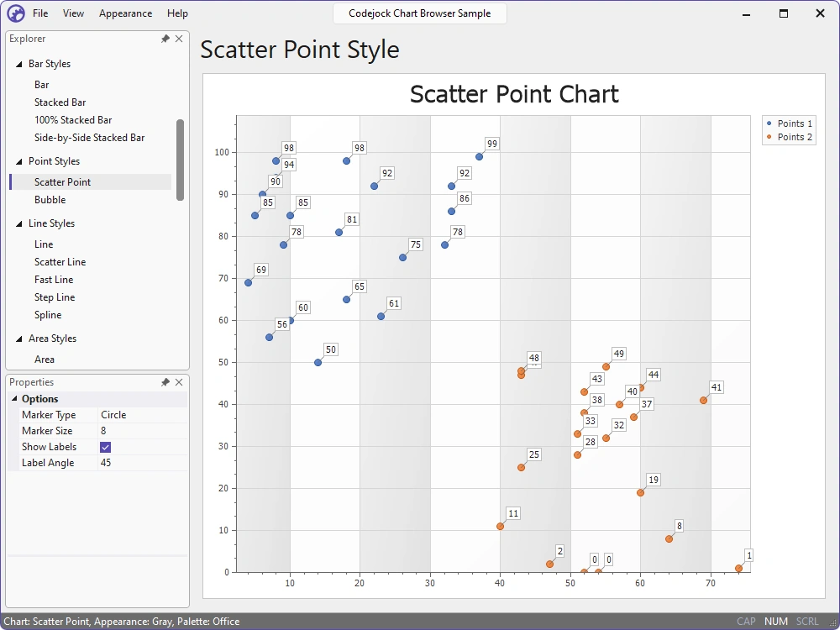Maximize the Chart Browser window
Screen dimensions: 840x630
point(783,13)
